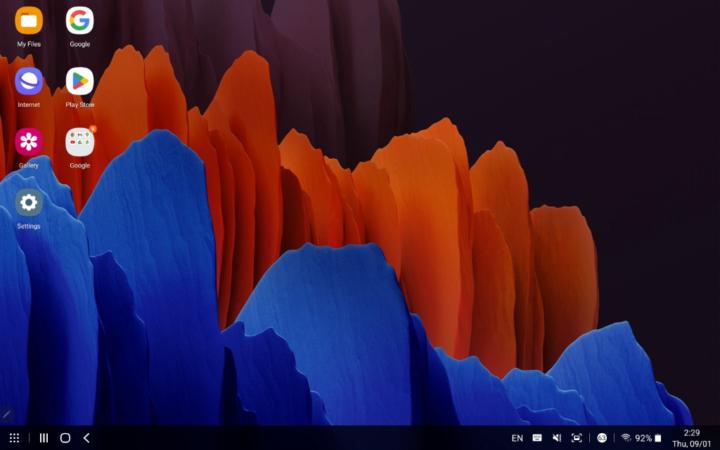
Task: Open the Google apps folder
Action: tap(80, 142)
